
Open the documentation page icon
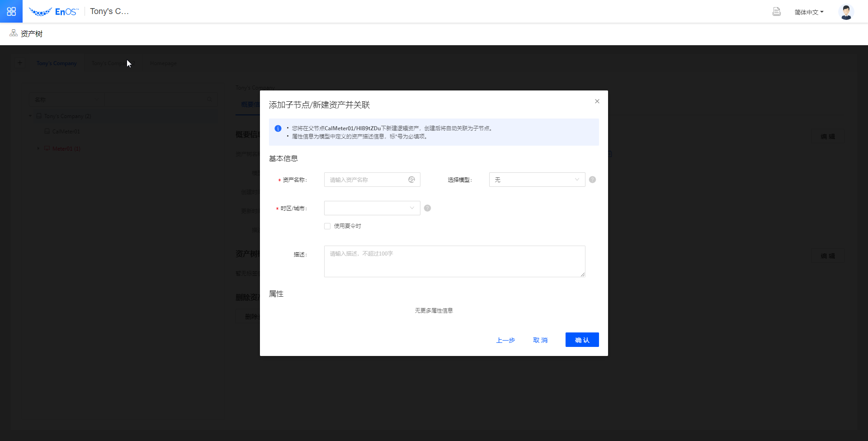[x=776, y=12]
